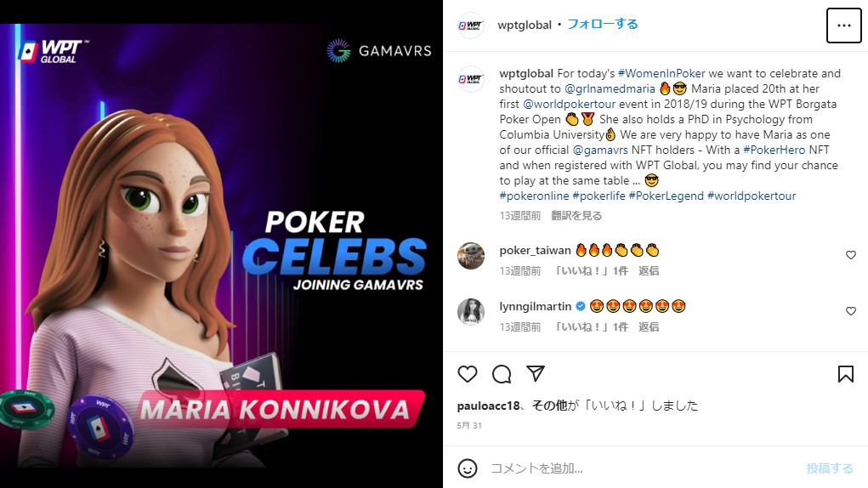Open comments via the speech bubble icon
The height and width of the screenshot is (488, 868).
(x=502, y=374)
